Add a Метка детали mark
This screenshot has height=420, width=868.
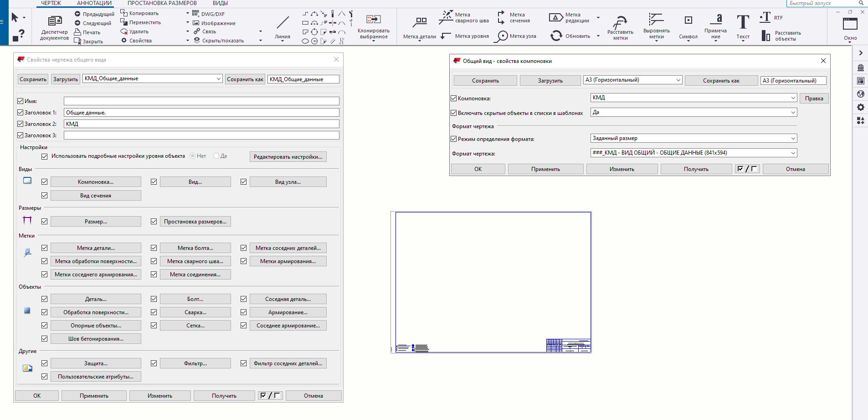[420, 22]
